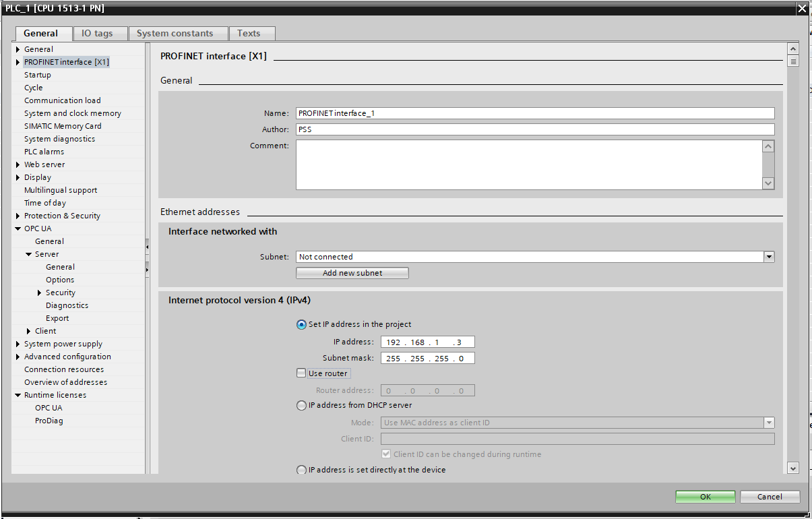The image size is (812, 519).
Task: Open the PLC alarms item
Action: [x=44, y=152]
